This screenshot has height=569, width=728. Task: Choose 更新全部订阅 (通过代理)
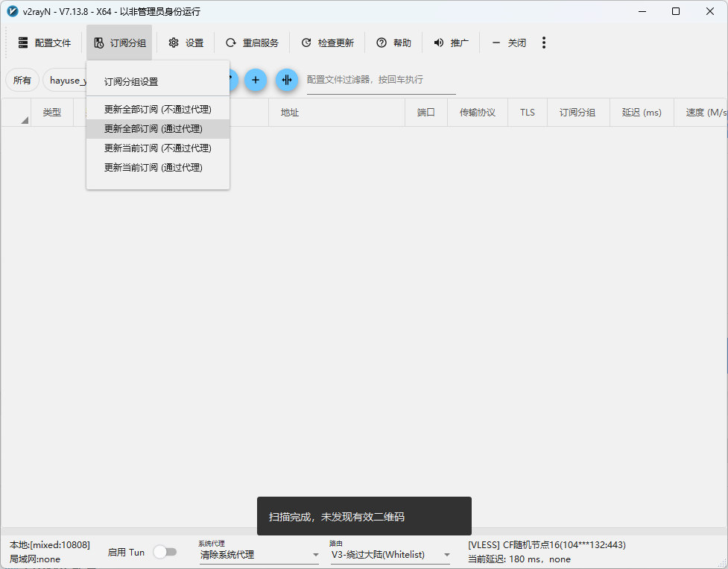[x=153, y=129]
